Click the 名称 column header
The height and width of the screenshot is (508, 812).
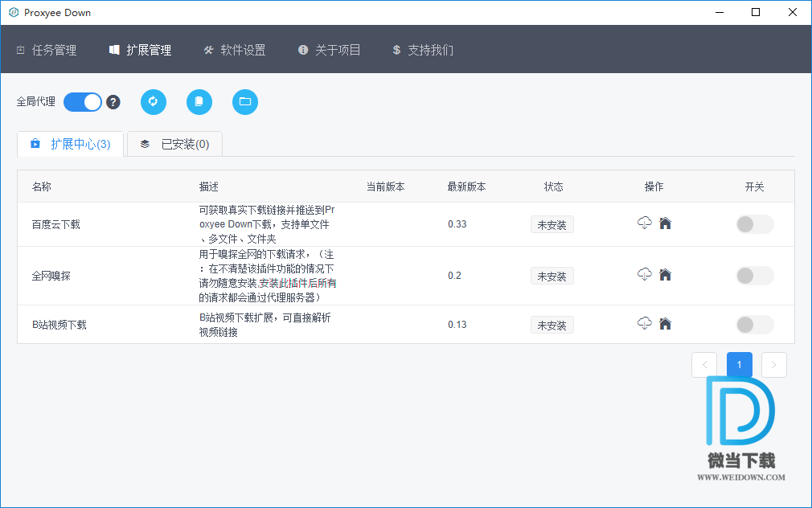(42, 186)
